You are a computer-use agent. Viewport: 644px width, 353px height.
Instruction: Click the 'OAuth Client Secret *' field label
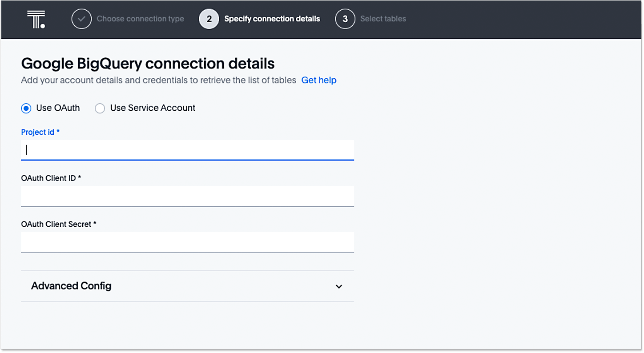pos(59,225)
